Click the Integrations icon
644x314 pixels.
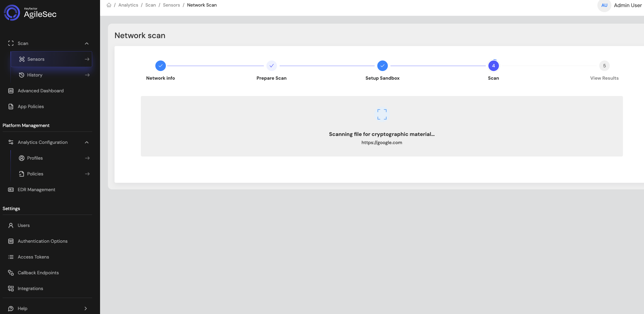11,288
